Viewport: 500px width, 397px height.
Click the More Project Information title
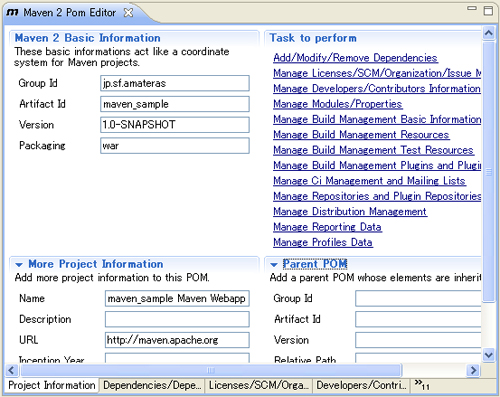96,264
